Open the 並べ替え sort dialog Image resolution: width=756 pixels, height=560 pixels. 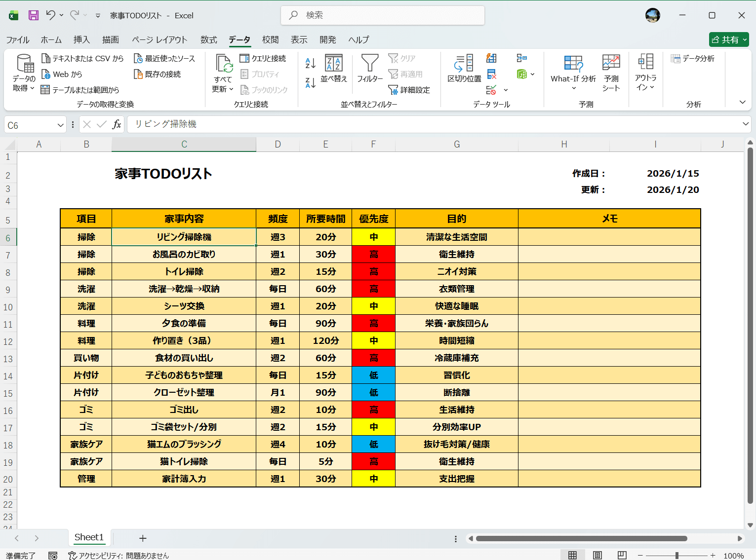pos(334,69)
